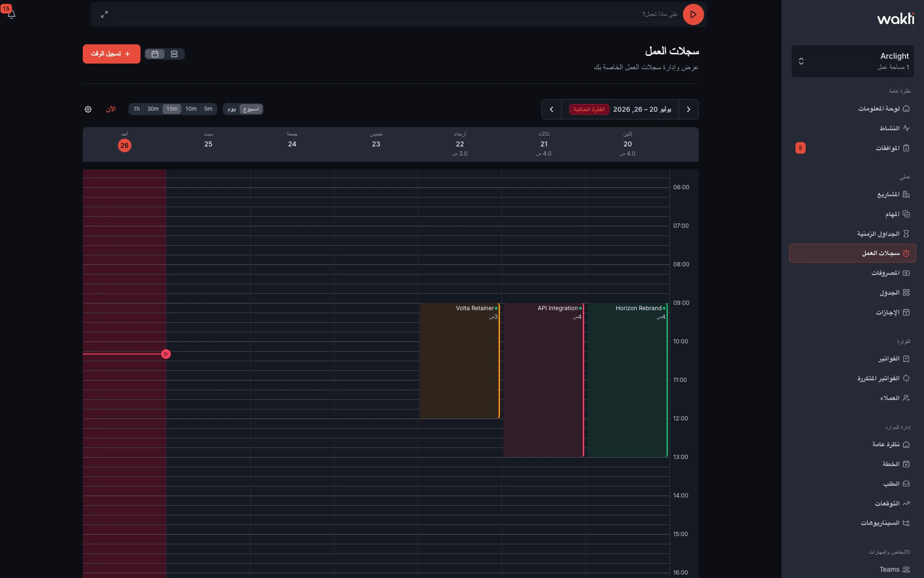
Task: Select Thursday 23 column header
Action: (376, 144)
